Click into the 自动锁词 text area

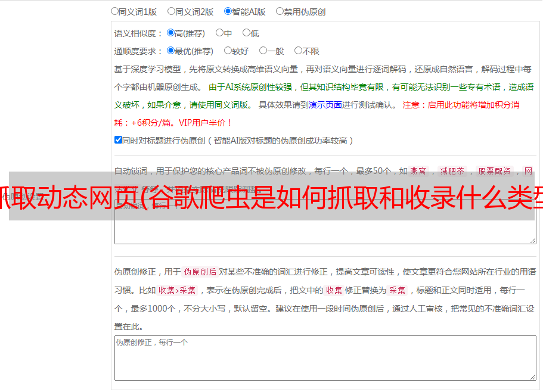pyautogui.click(x=325, y=222)
